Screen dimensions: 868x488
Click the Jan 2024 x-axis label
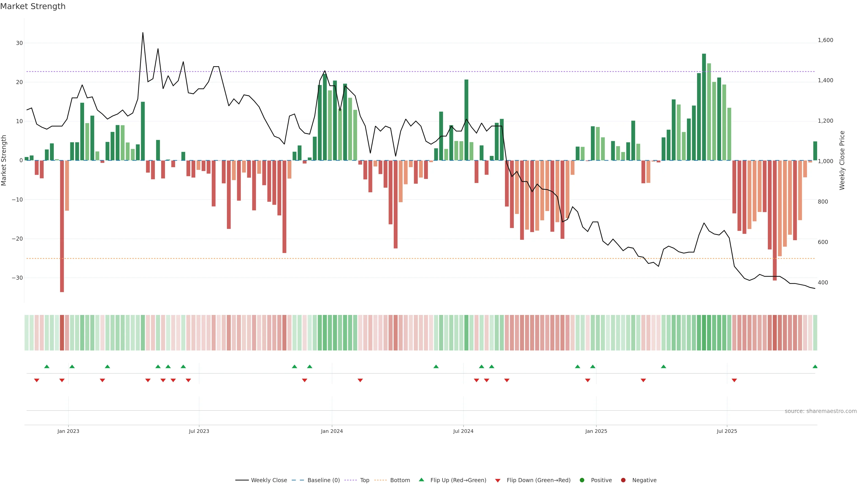coord(332,431)
